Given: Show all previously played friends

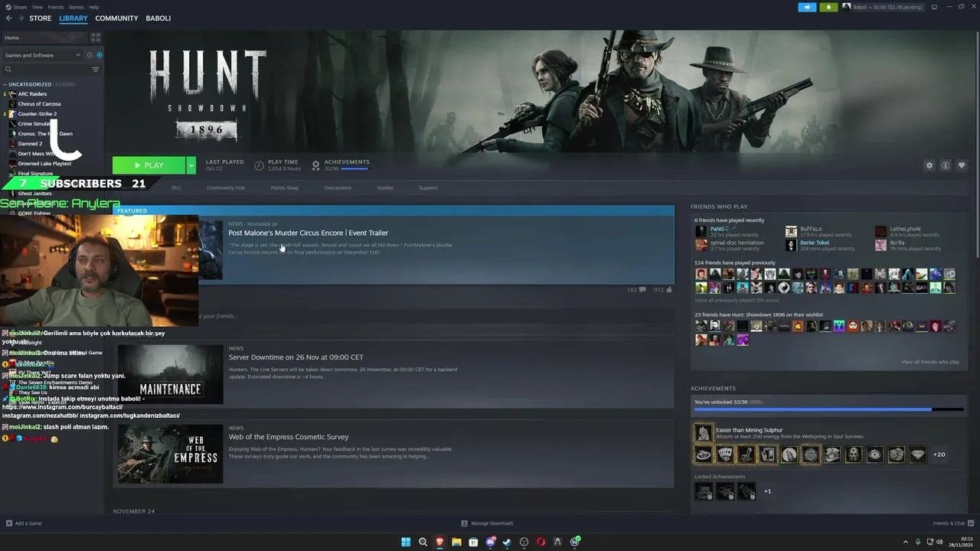Looking at the screenshot, I should (x=737, y=301).
